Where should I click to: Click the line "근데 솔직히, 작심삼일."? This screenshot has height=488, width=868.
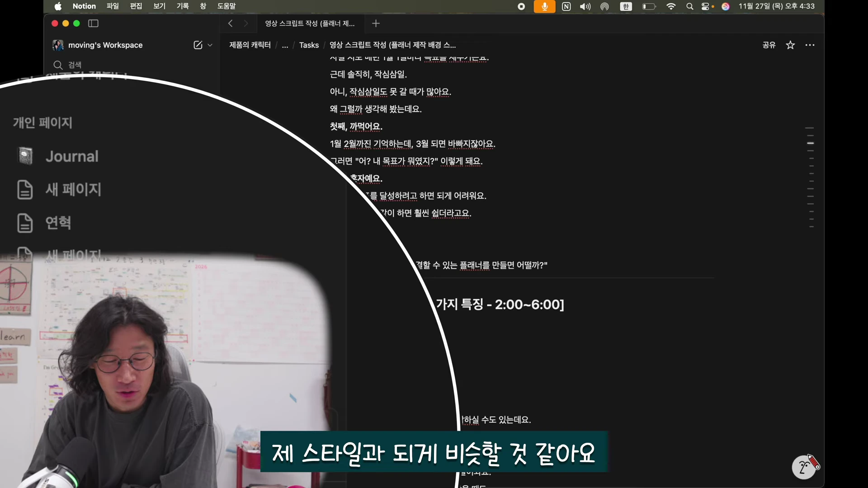click(x=368, y=75)
